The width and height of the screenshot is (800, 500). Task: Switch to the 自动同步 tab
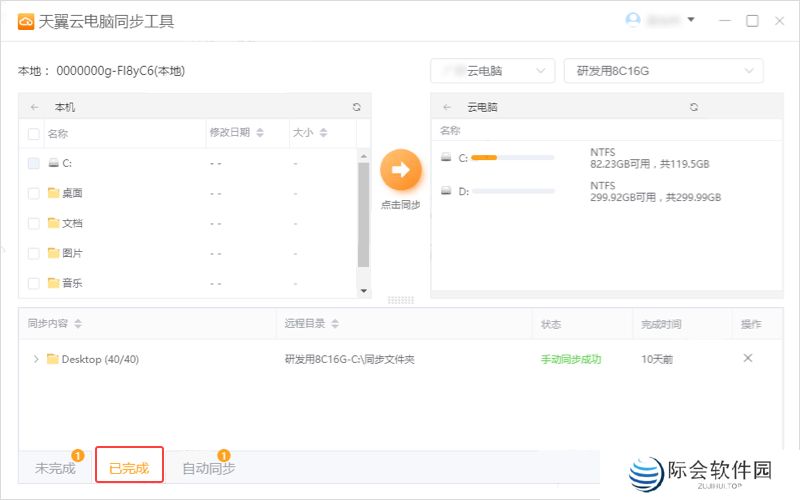click(x=209, y=468)
